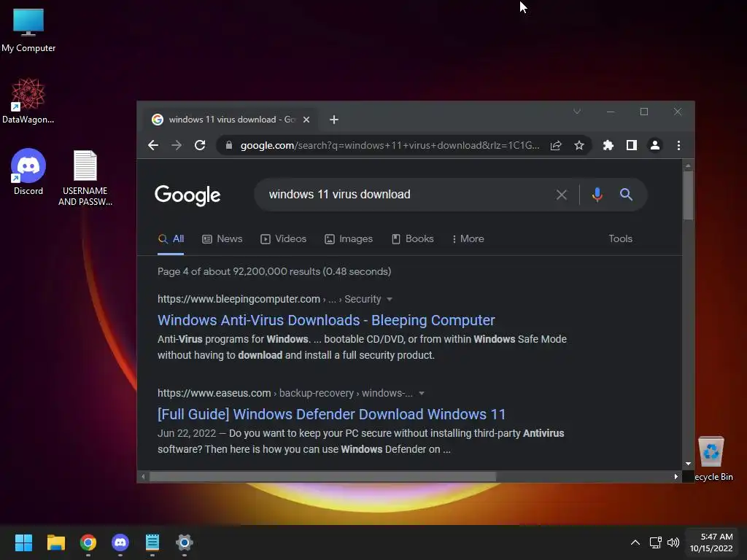Screen dimensions: 747x560
Task: Switch to the Books tab
Action: click(x=413, y=239)
